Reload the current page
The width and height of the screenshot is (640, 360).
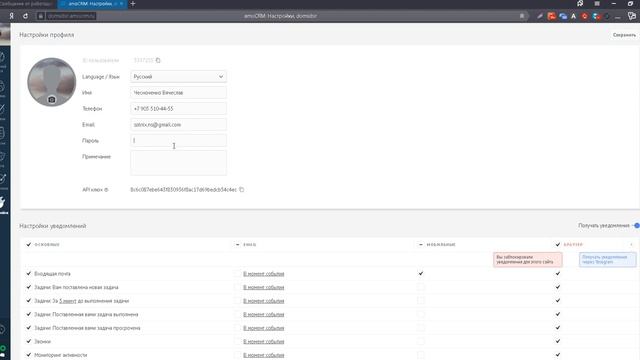click(25, 16)
